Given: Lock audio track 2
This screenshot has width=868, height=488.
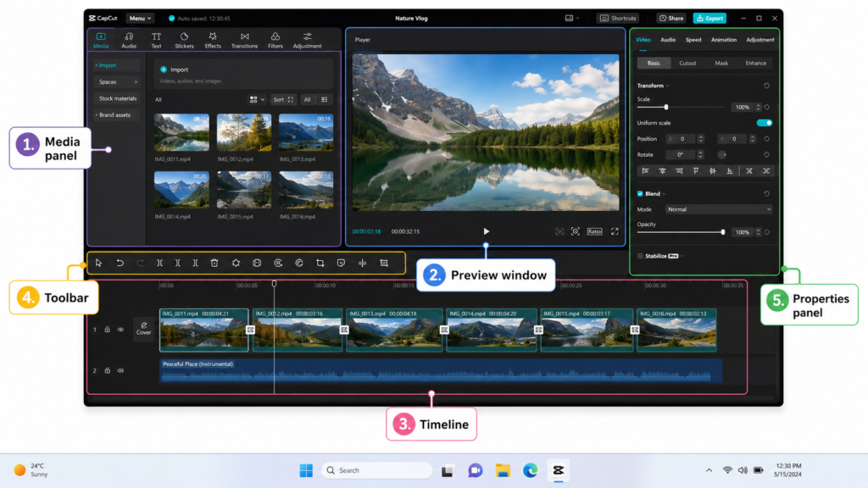Looking at the screenshot, I should pyautogui.click(x=108, y=371).
